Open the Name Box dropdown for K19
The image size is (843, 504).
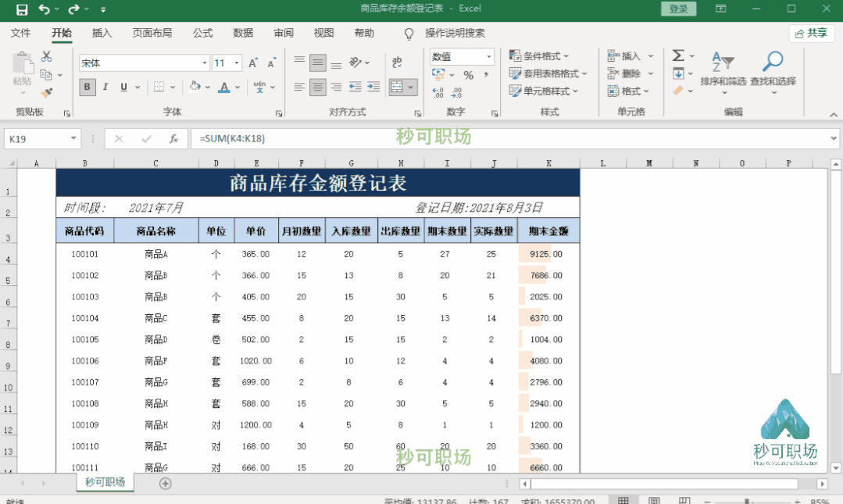coord(73,139)
